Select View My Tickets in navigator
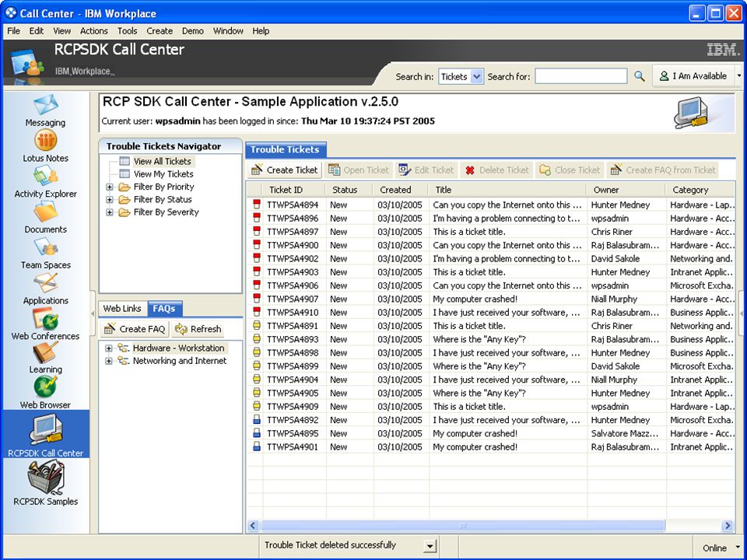747x560 pixels. [x=163, y=174]
